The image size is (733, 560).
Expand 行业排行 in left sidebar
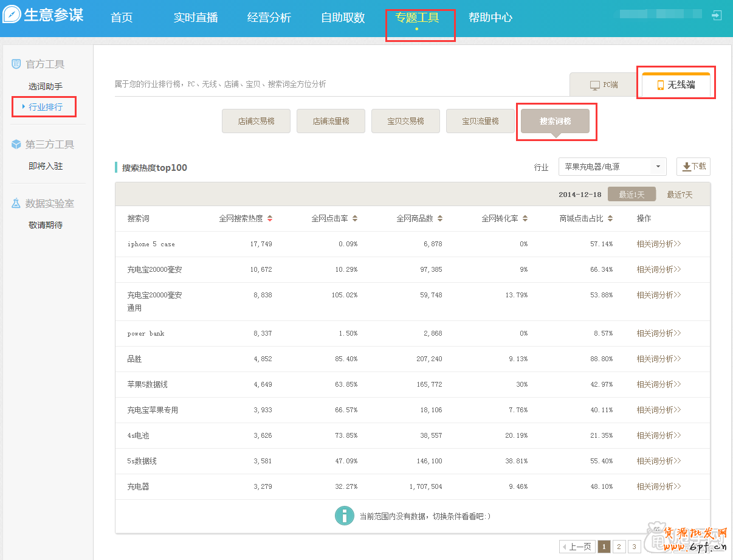pos(45,107)
